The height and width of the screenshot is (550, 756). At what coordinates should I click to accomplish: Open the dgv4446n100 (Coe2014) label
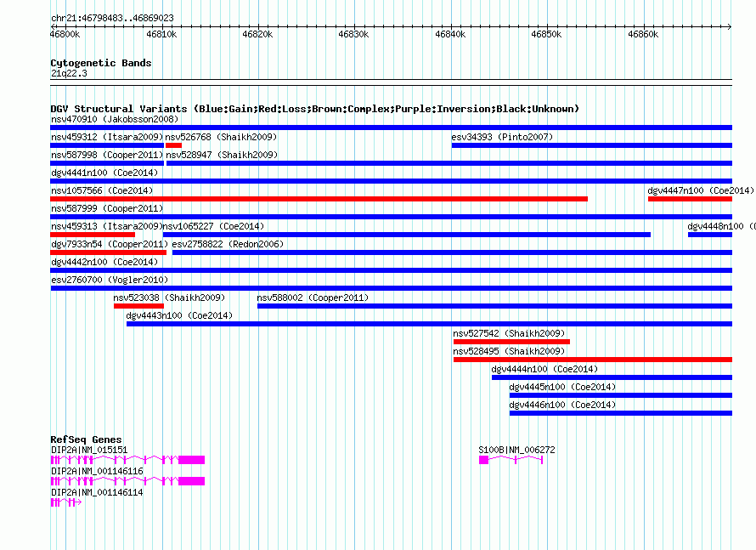(562, 405)
